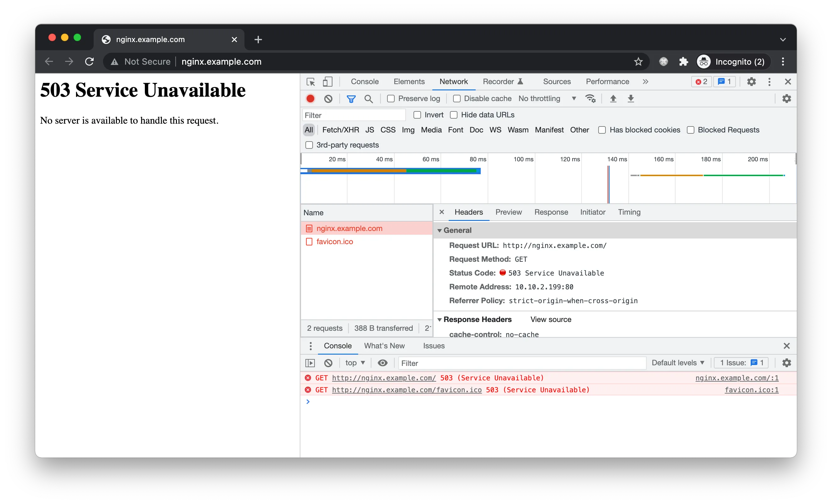Image resolution: width=832 pixels, height=504 pixels.
Task: Click the clear/stop icon in Network panel
Action: [329, 99]
